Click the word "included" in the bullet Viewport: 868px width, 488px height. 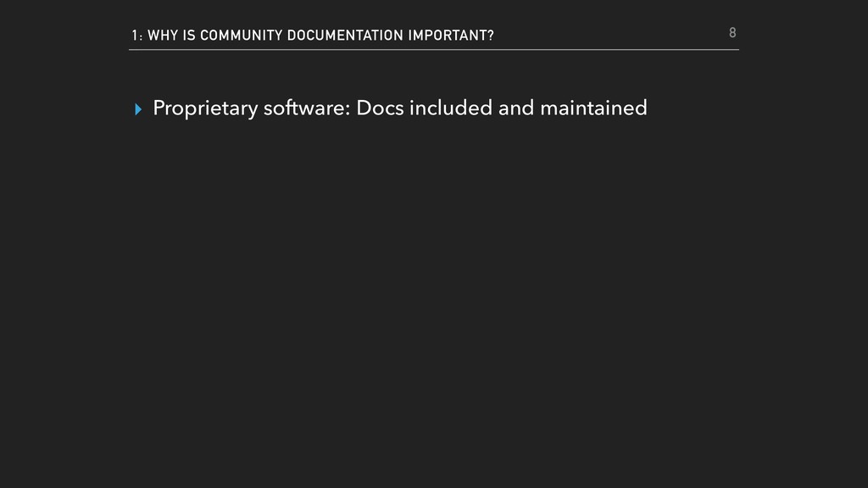click(451, 108)
